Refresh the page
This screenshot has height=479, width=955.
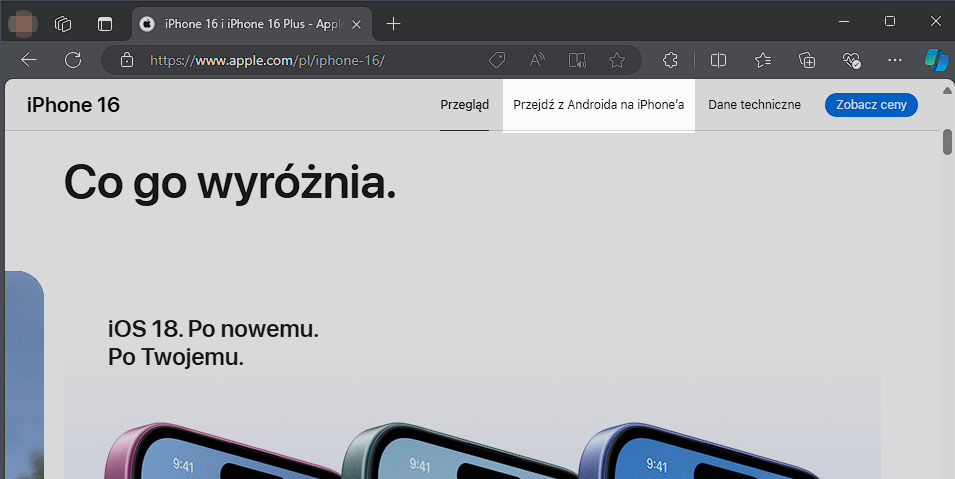tap(73, 60)
